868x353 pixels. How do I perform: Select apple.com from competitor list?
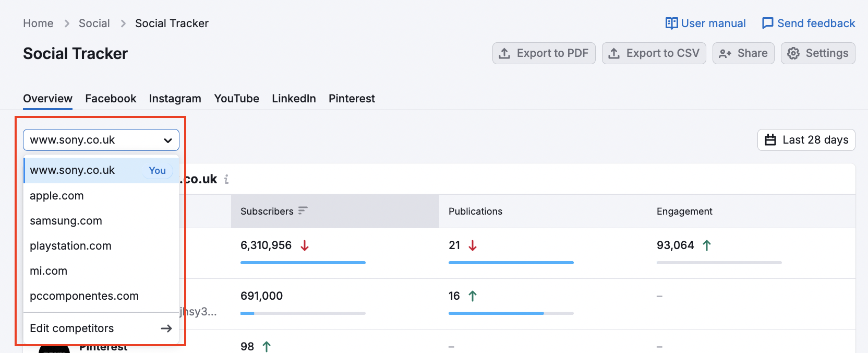click(x=57, y=196)
